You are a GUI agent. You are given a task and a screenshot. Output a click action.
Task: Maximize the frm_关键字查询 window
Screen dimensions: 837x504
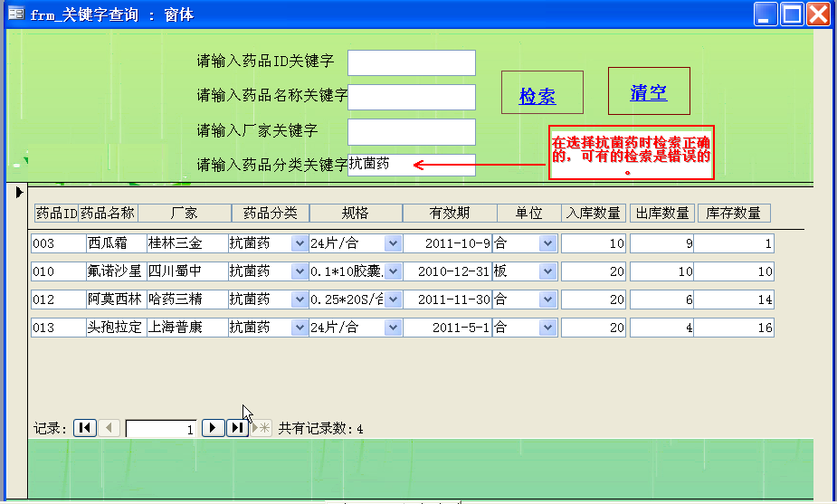(792, 14)
